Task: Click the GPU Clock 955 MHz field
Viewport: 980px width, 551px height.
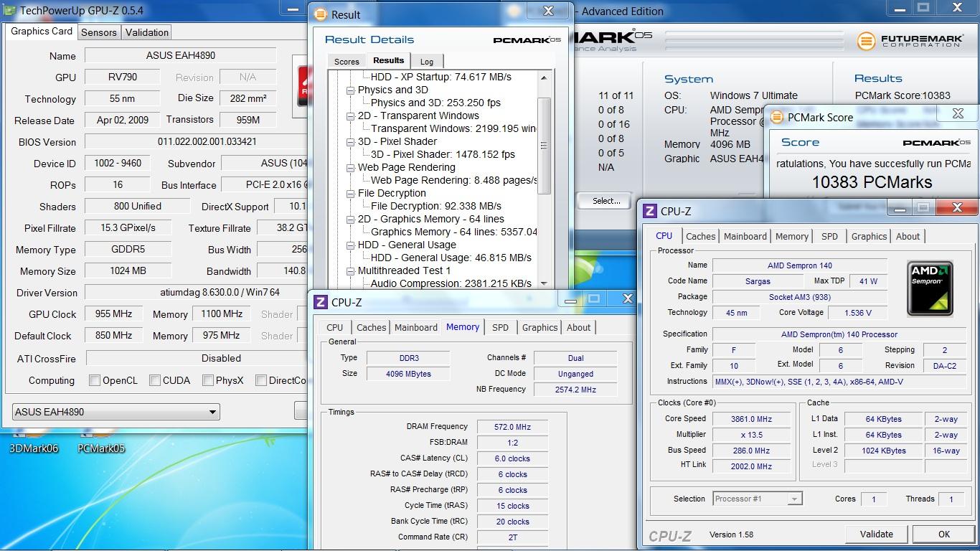Action: [113, 314]
